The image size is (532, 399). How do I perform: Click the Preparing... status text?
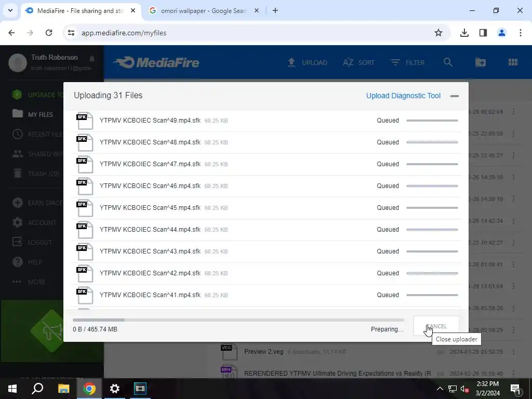[387, 329]
